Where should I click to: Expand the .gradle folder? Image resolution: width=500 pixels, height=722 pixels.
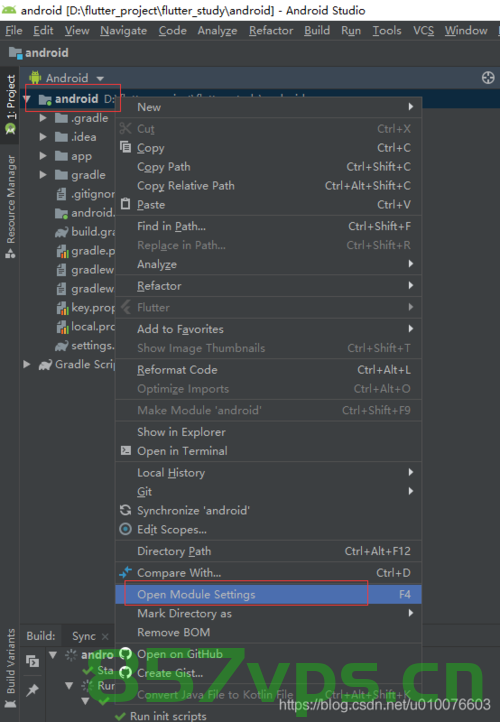click(43, 118)
